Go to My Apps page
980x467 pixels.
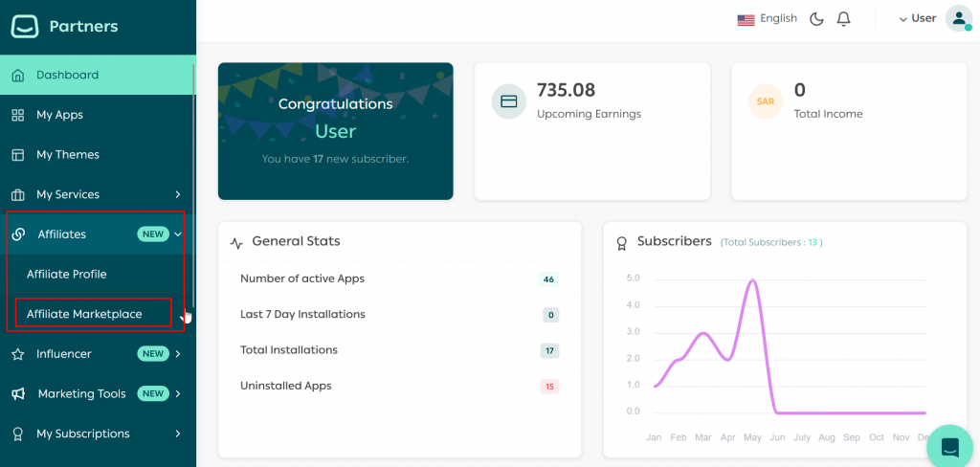59,115
